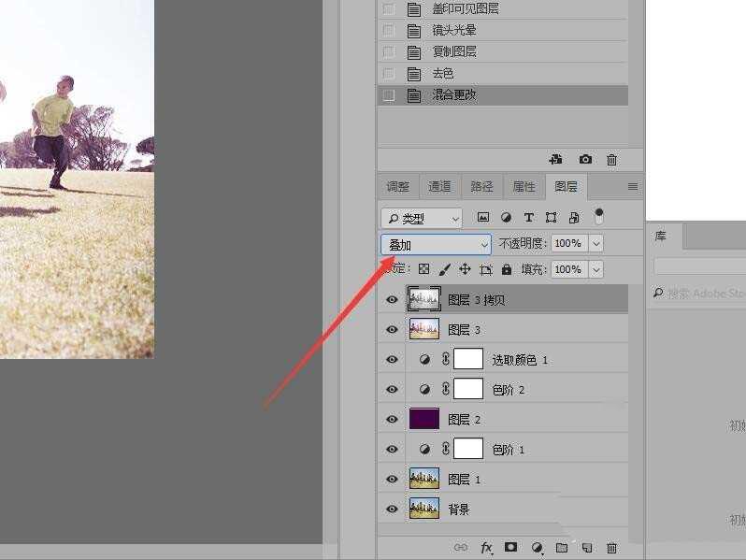Expand the 不透明度 opacity slider arrow
This screenshot has height=560, width=746.
click(596, 244)
